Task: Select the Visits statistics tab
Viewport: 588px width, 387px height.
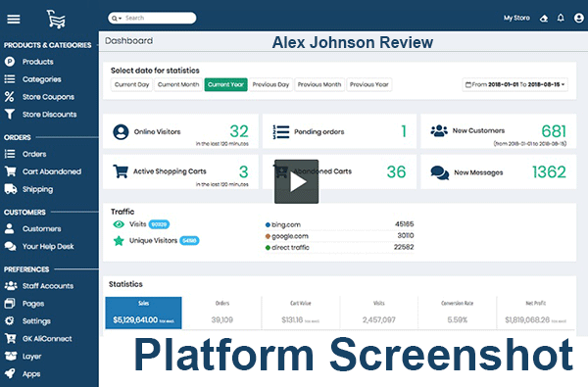Action: (x=379, y=313)
